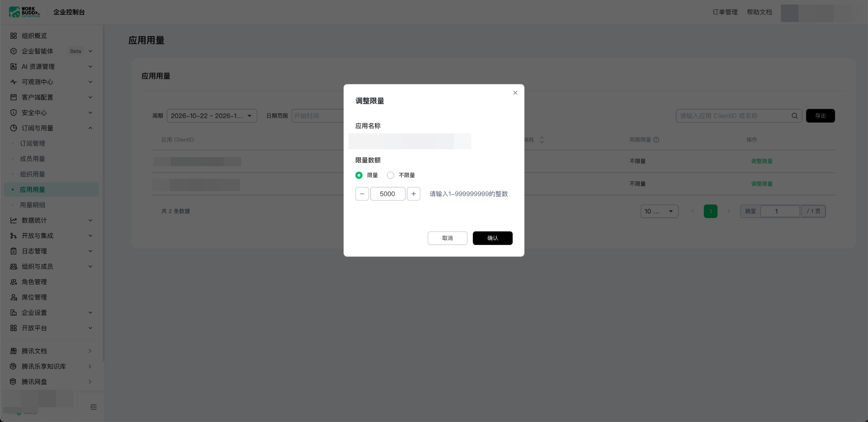This screenshot has width=868, height=422.
Task: Click the 开放与集成 branch icon
Action: (14, 236)
